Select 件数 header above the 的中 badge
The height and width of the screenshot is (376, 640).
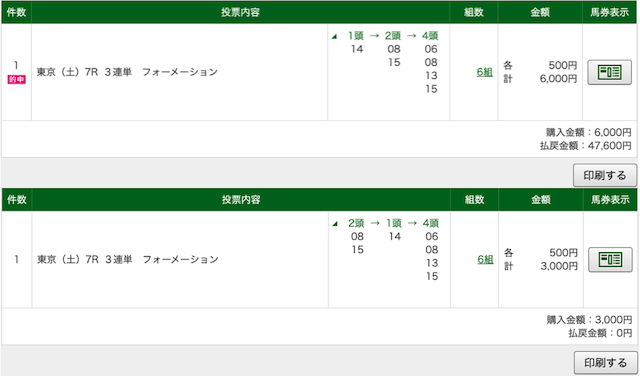tap(16, 12)
